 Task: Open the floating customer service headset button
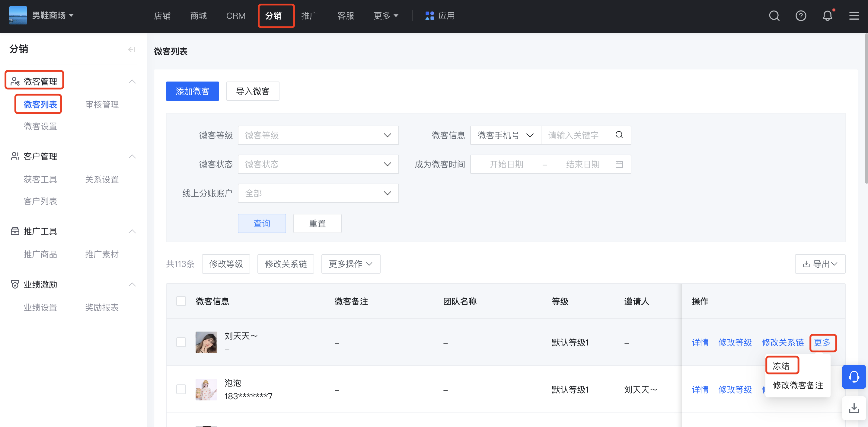(x=854, y=377)
